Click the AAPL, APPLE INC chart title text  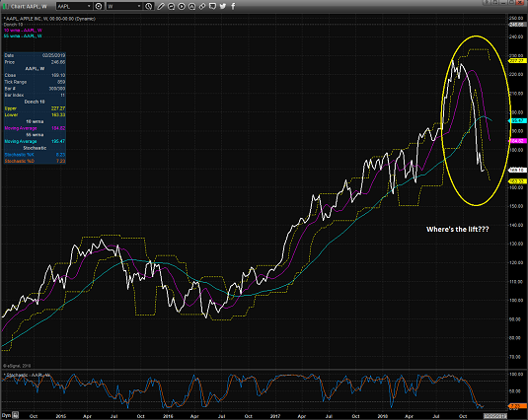pos(49,19)
